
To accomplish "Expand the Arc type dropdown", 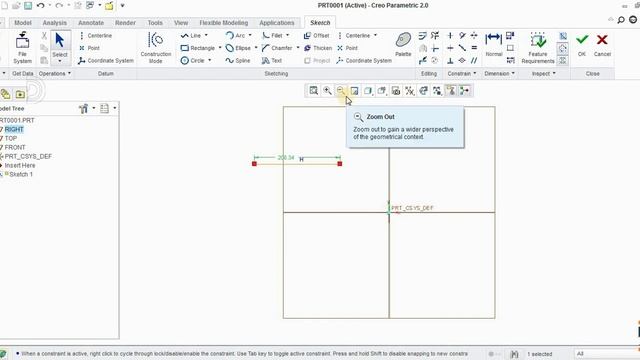I will click(x=250, y=36).
